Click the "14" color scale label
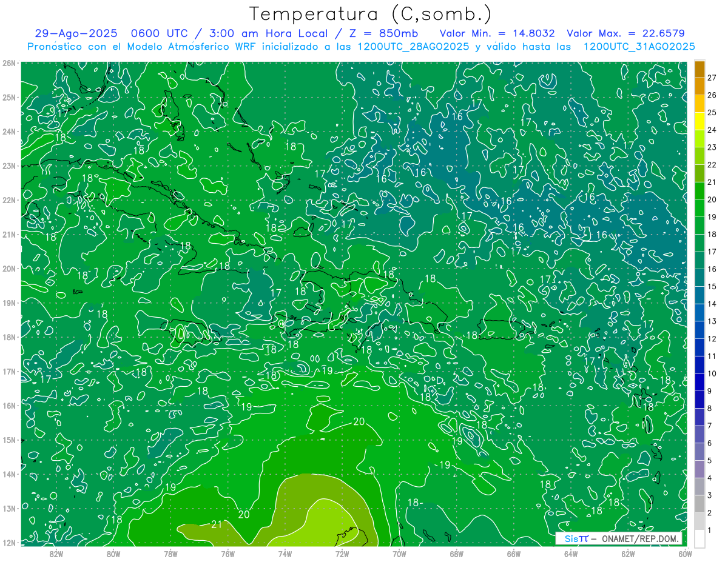 coord(712,304)
